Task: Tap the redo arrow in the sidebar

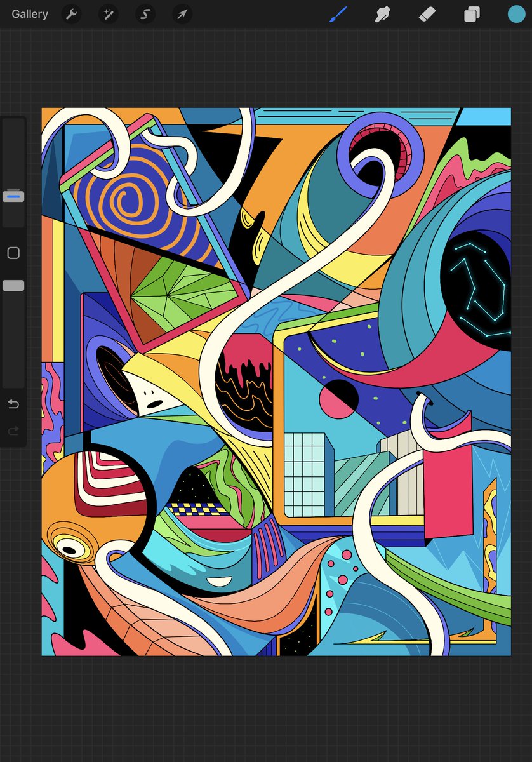Action: tap(13, 431)
